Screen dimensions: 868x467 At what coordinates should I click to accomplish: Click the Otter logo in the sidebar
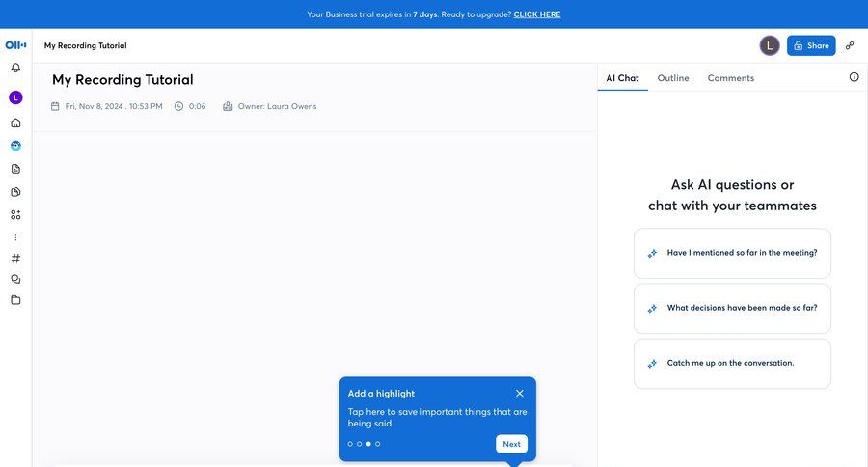pos(15,45)
